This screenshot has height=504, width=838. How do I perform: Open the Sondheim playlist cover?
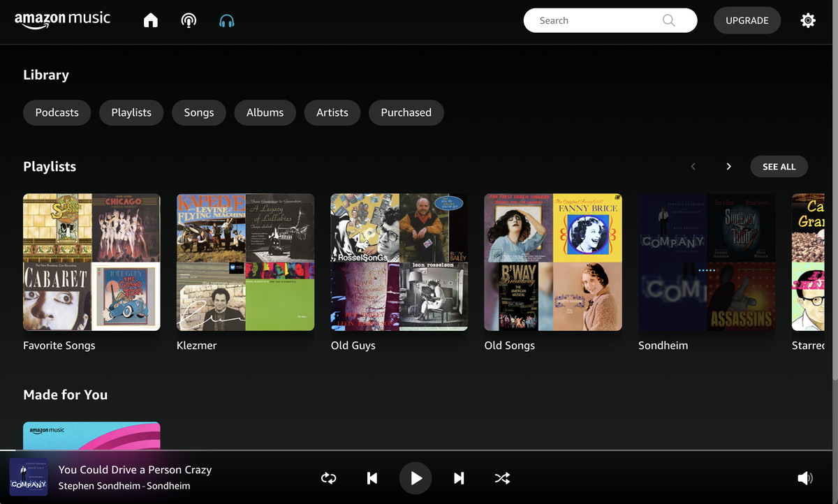pyautogui.click(x=707, y=262)
